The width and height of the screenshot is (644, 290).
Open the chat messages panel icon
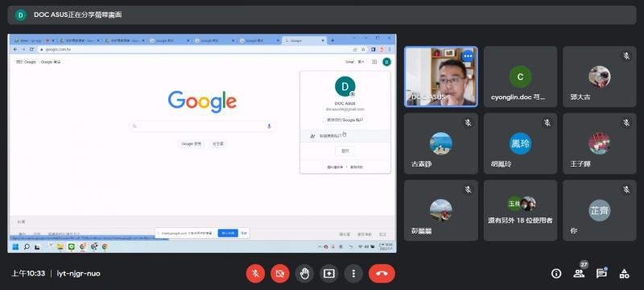coord(601,274)
